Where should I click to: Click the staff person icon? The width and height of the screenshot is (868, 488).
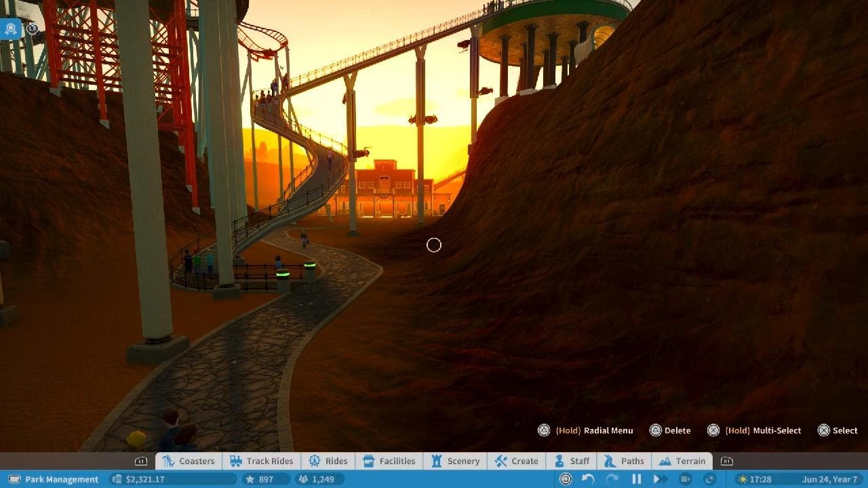pos(559,461)
